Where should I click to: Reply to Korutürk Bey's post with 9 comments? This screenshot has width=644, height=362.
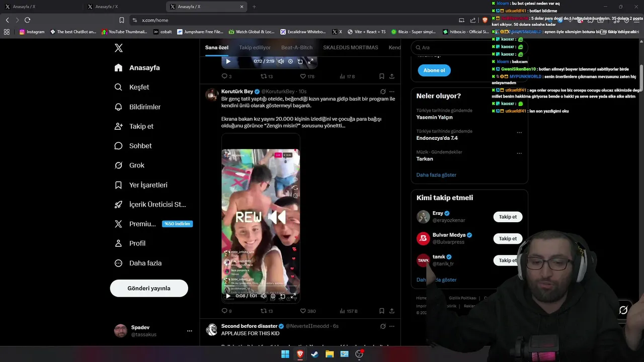[226, 311]
